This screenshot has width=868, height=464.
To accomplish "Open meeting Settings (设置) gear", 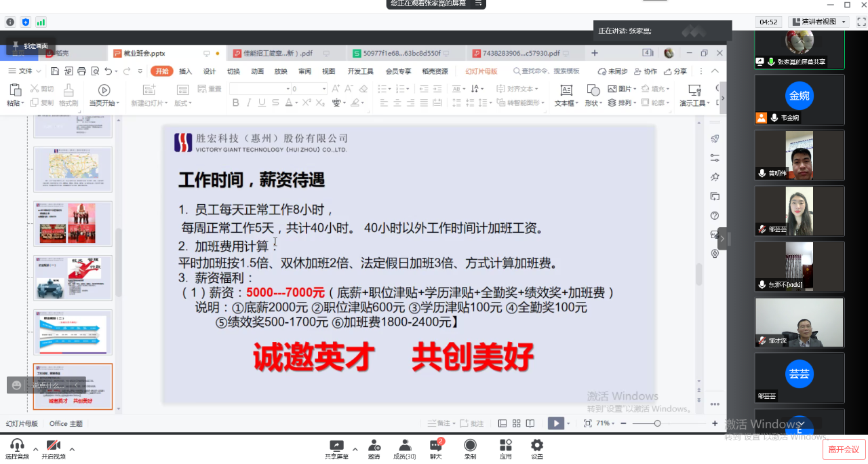I will pyautogui.click(x=537, y=446).
